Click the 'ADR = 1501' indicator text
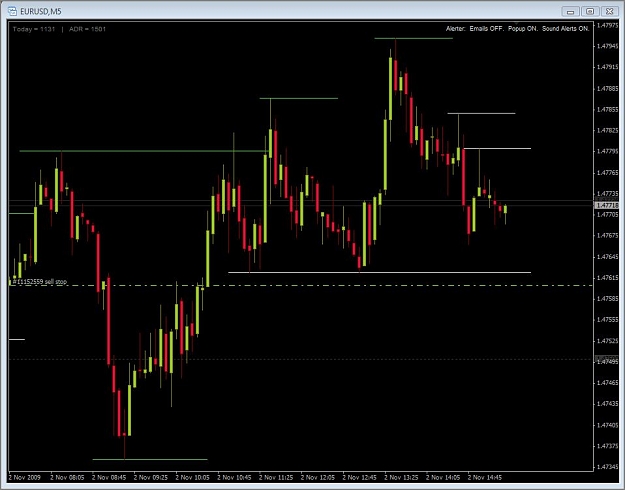The image size is (625, 490). tap(87, 29)
